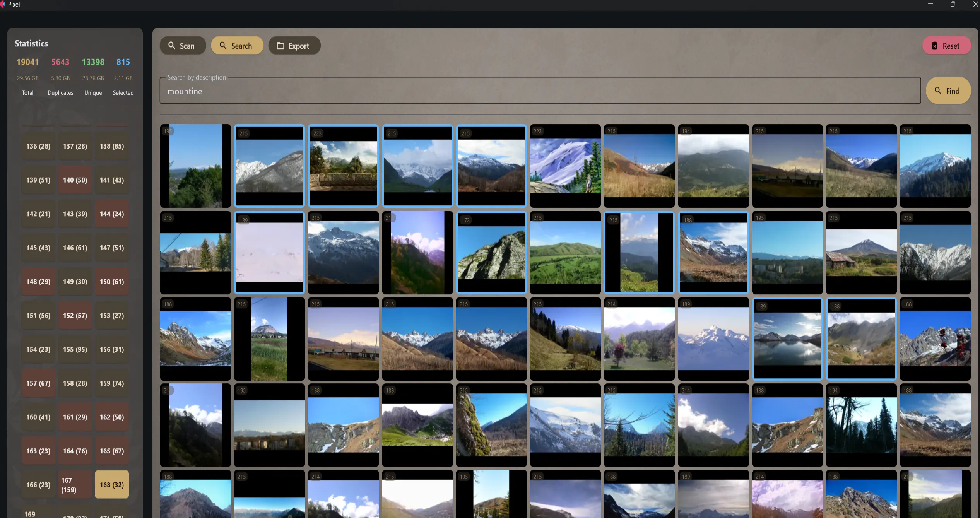The image size is (980, 518).
Task: Show group 152 (57)
Action: 75,315
